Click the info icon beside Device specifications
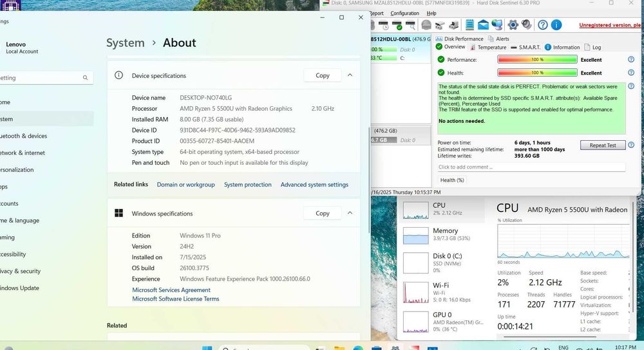 (x=118, y=75)
